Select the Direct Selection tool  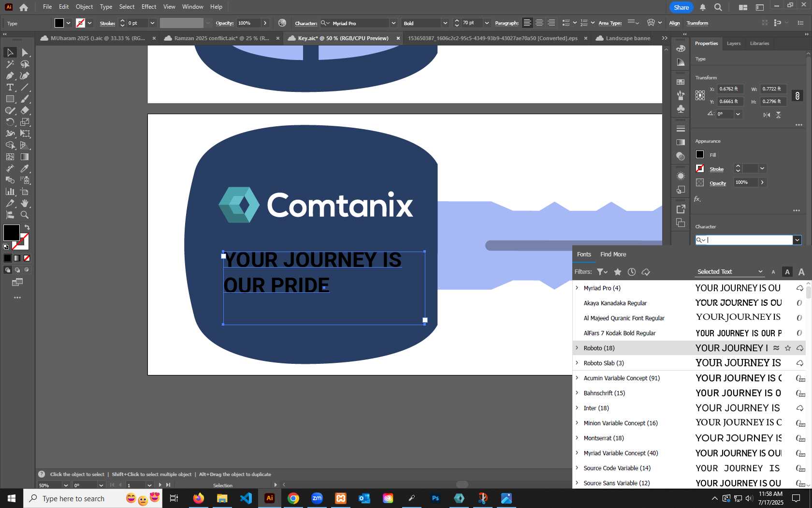click(x=25, y=52)
